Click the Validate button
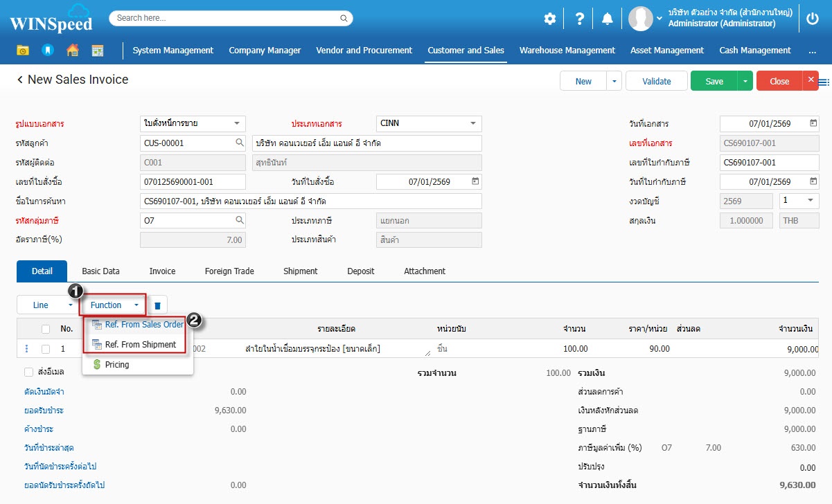Image resolution: width=832 pixels, height=504 pixels. pyautogui.click(x=656, y=81)
